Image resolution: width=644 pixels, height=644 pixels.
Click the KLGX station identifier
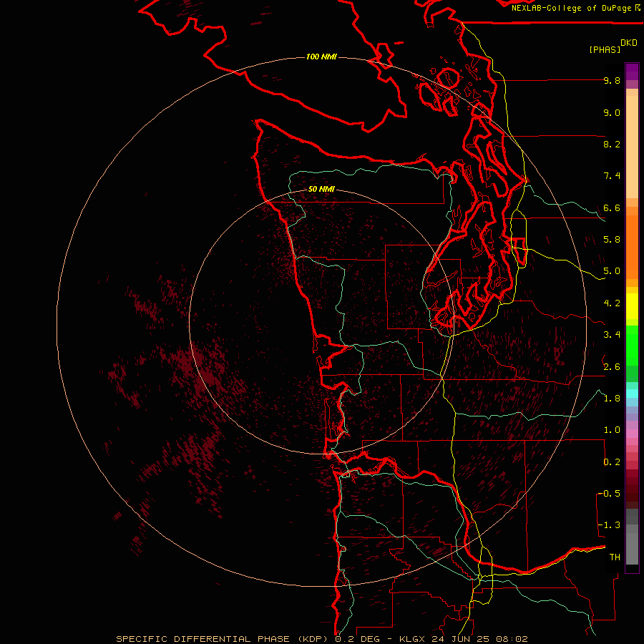pyautogui.click(x=411, y=639)
